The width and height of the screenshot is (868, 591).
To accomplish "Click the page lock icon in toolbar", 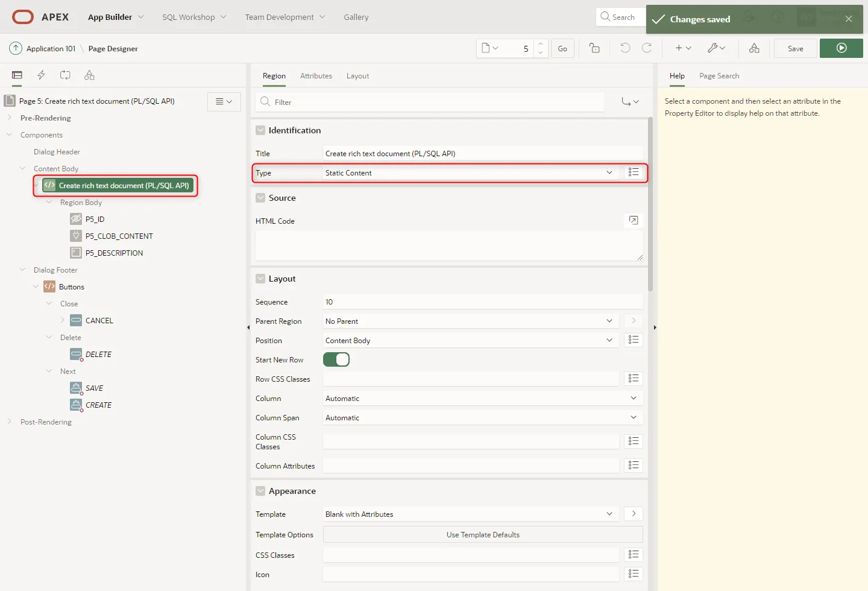I will (x=594, y=48).
